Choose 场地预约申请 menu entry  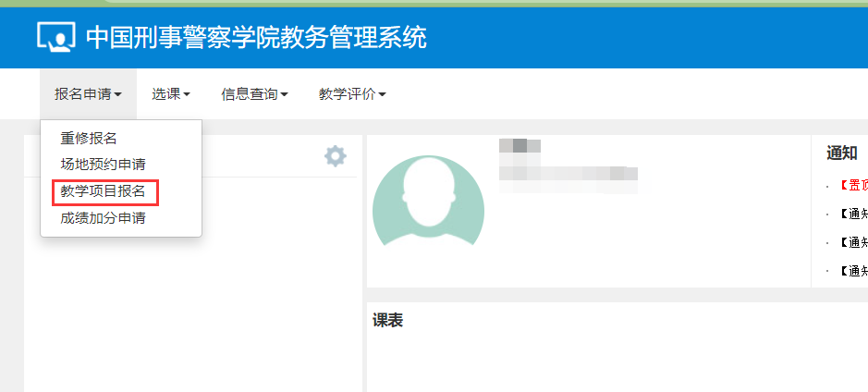(x=103, y=165)
